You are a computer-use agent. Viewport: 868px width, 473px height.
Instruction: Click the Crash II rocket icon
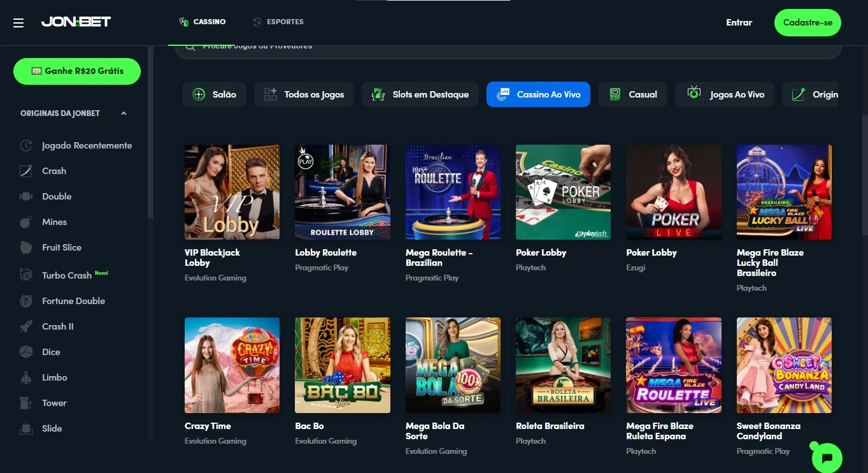click(26, 326)
